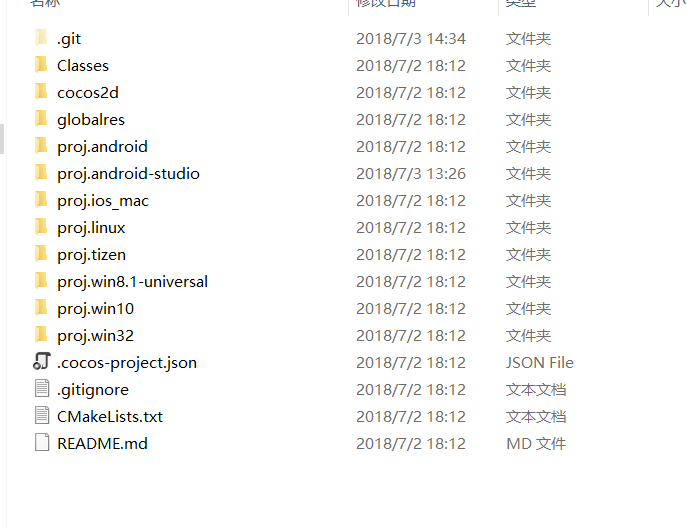Select the proj.win10 folder name
The height and width of the screenshot is (528, 692).
(96, 309)
